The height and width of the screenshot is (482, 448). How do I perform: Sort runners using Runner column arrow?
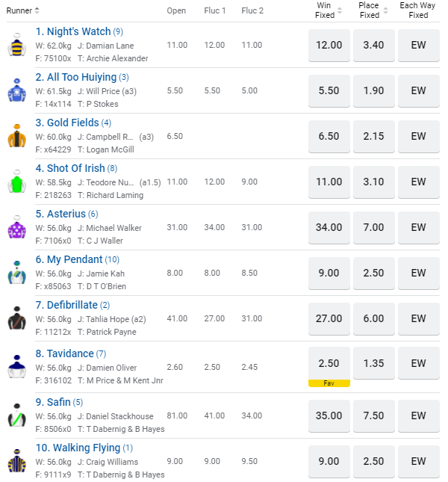click(x=37, y=10)
